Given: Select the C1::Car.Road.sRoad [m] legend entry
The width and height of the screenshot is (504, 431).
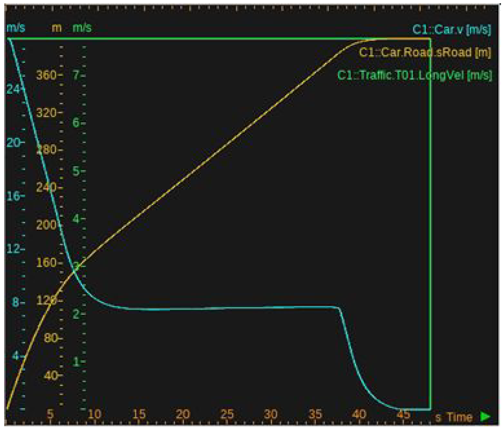Looking at the screenshot, I should 425,52.
